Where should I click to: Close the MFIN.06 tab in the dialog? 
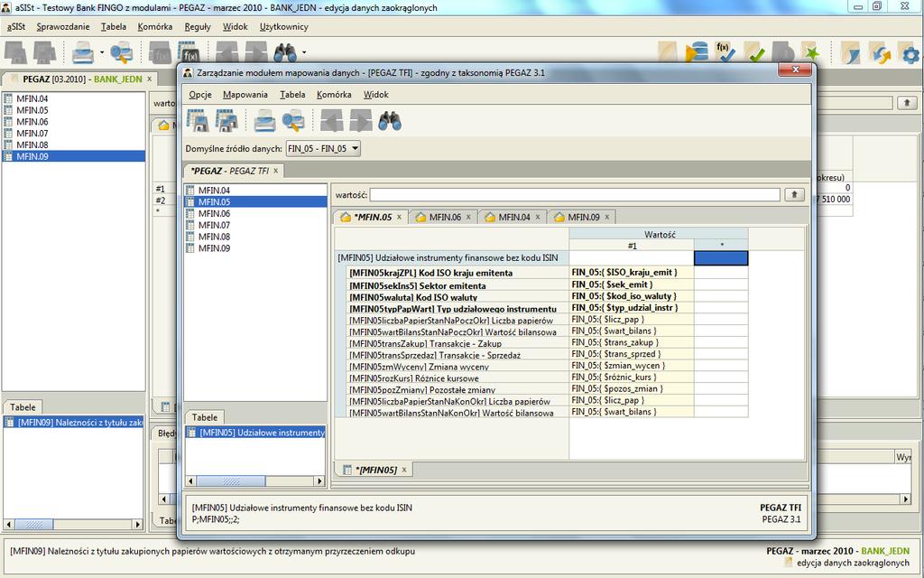(x=468, y=217)
